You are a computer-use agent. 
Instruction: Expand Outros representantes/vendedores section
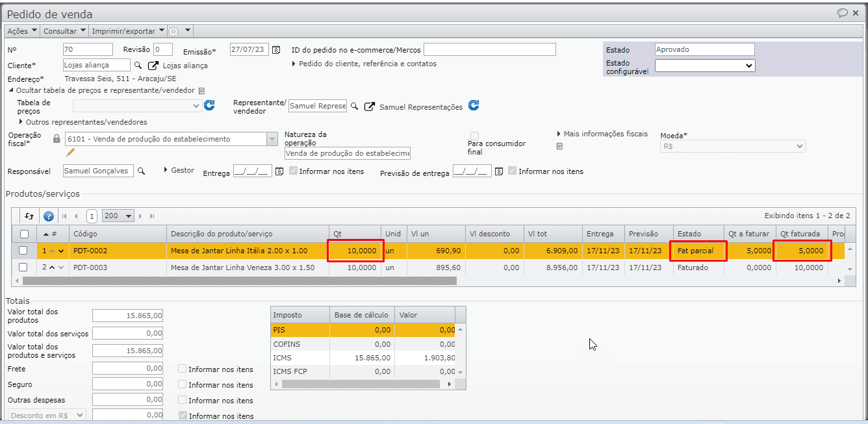(86, 122)
